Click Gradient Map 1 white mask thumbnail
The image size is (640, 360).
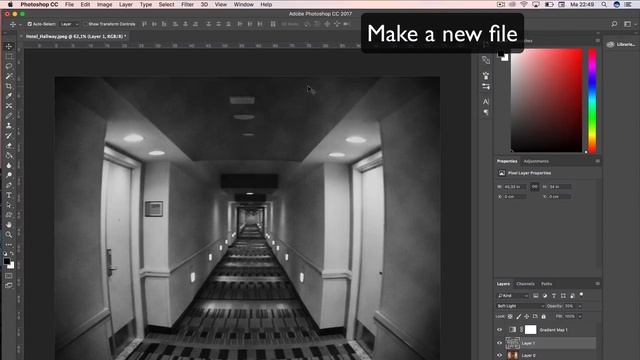pyautogui.click(x=530, y=329)
